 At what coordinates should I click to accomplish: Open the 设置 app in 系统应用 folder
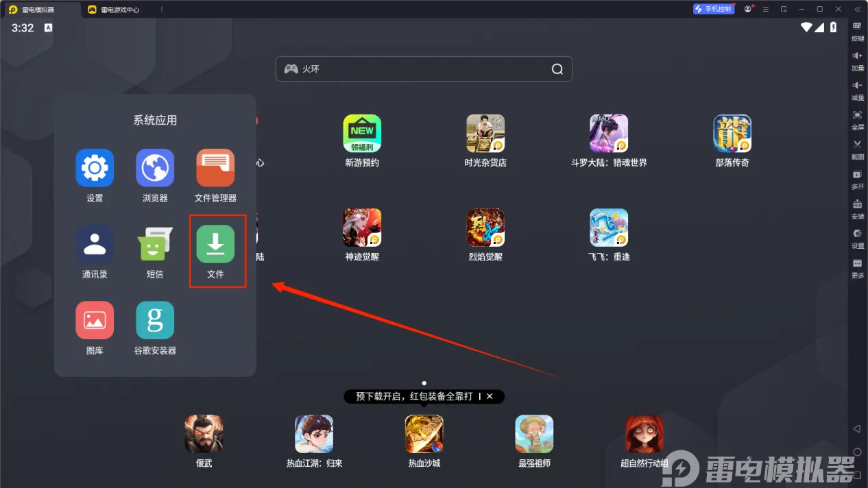click(x=95, y=168)
